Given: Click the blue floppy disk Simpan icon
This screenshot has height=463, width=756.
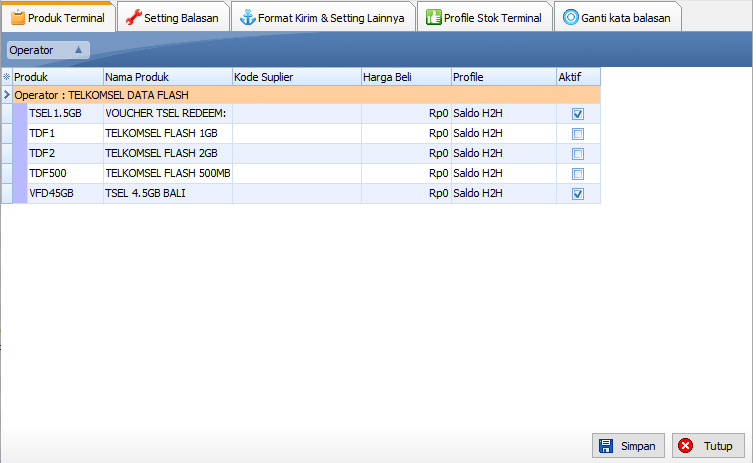Looking at the screenshot, I should click(x=606, y=446).
